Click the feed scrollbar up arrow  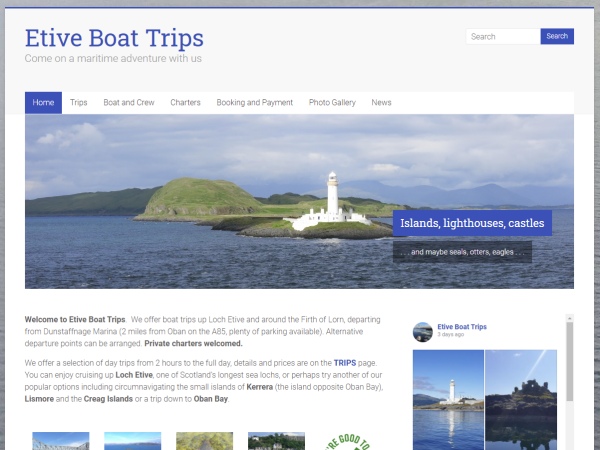(570, 318)
